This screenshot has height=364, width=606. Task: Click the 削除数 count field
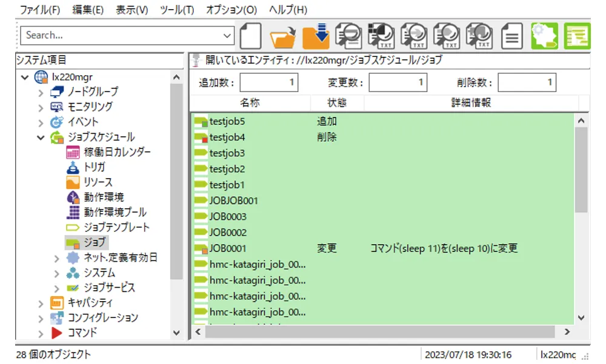(x=527, y=82)
